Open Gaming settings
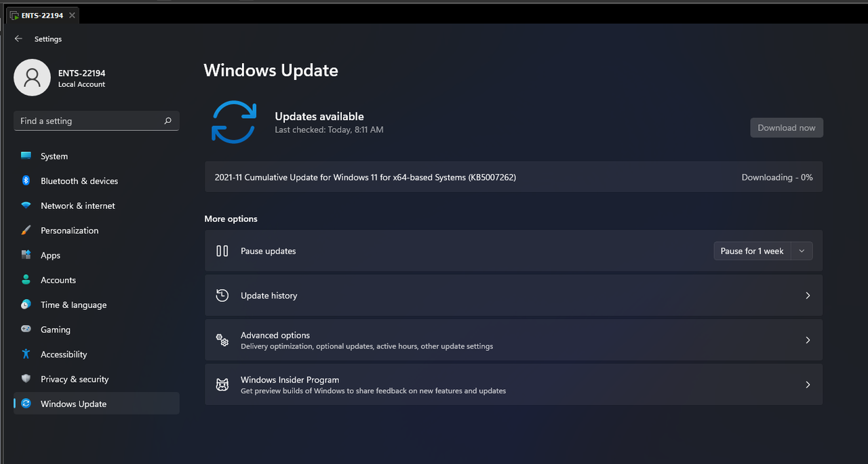Viewport: 868px width, 464px height. (x=96, y=330)
